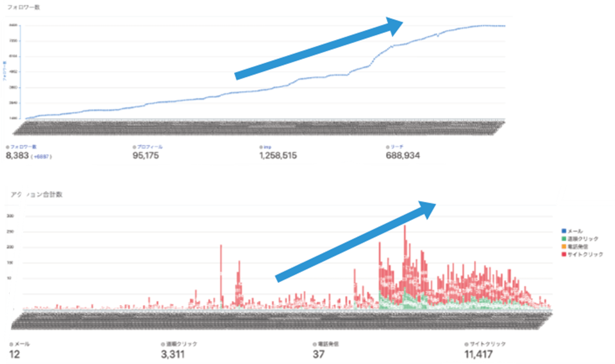The height and width of the screenshot is (364, 615).
Task: Click the 電話発信 total 37
Action: (x=319, y=354)
